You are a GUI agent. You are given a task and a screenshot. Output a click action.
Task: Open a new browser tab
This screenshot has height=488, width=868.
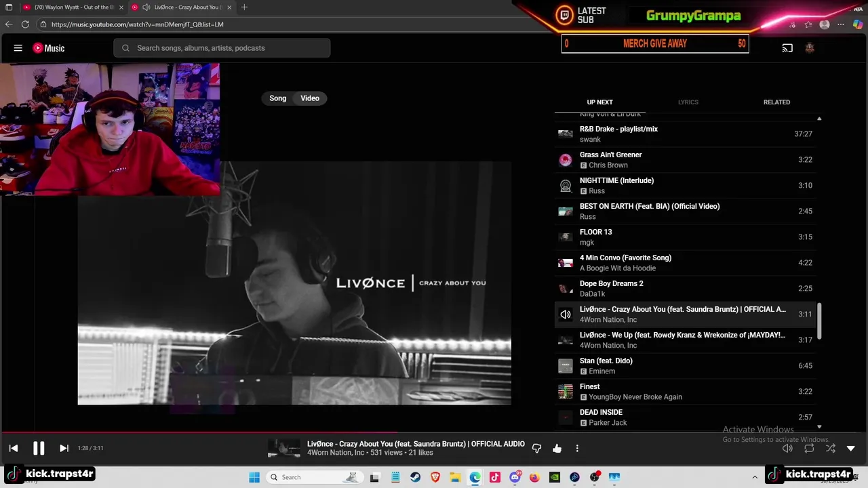pos(244,7)
